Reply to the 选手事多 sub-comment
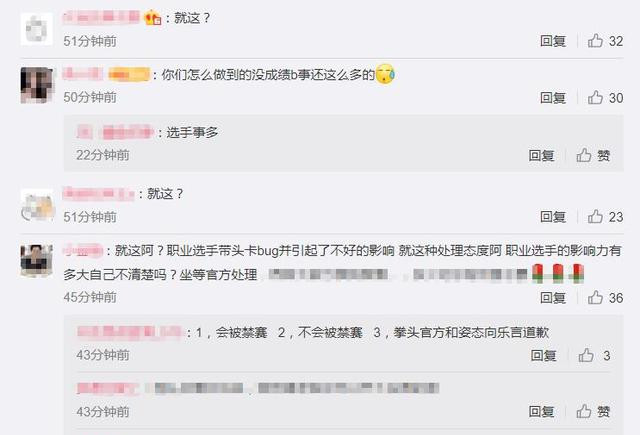Viewport: 640px width, 435px height. pos(541,155)
